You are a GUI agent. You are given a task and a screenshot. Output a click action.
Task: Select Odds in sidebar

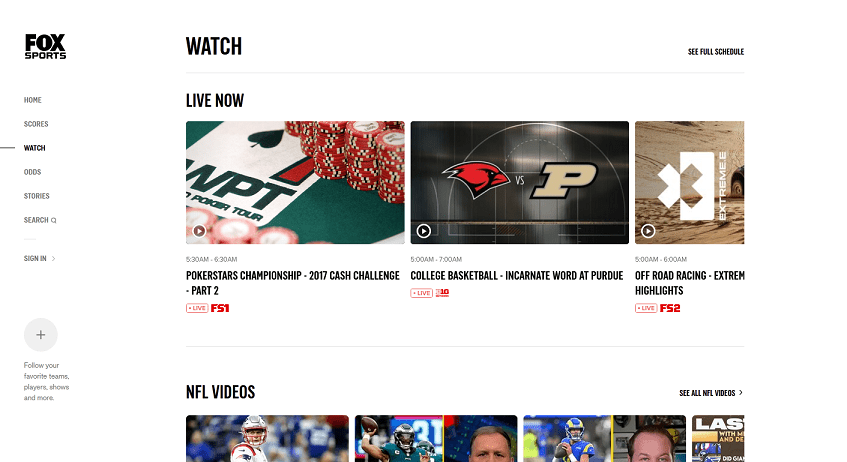(32, 172)
